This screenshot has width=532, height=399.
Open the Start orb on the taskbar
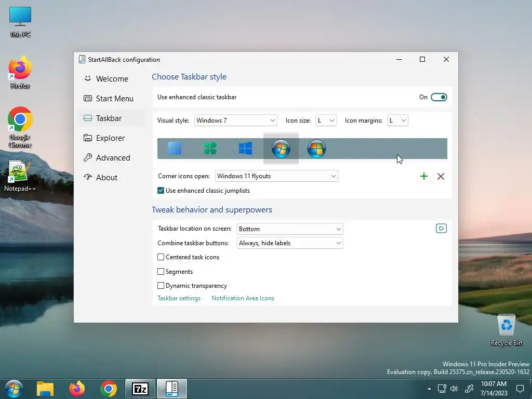[x=14, y=389]
